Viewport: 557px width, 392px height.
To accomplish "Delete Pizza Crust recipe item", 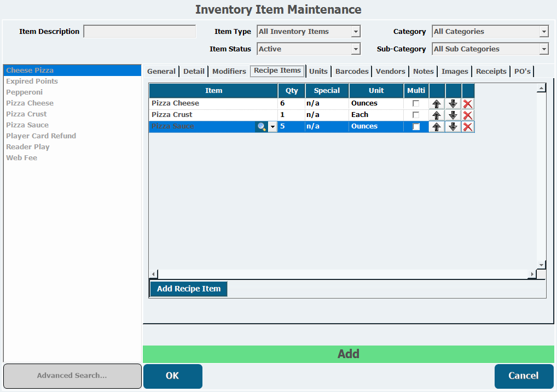I will tap(468, 115).
